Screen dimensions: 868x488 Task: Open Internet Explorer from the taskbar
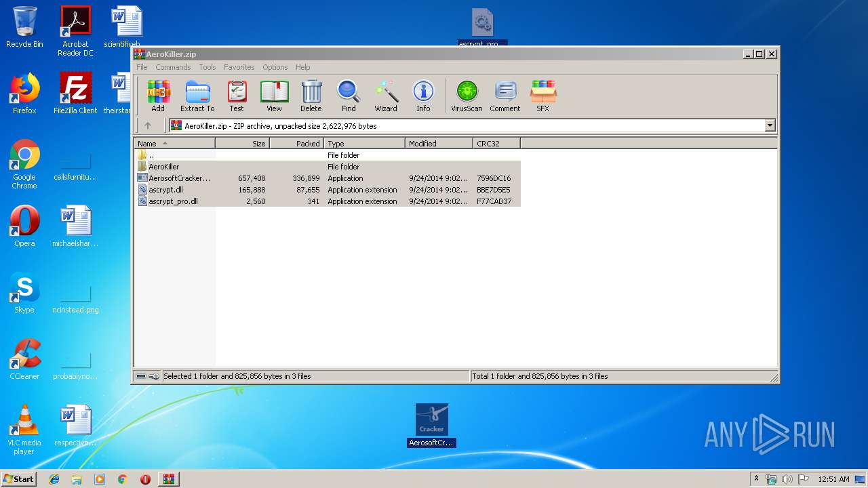point(54,479)
